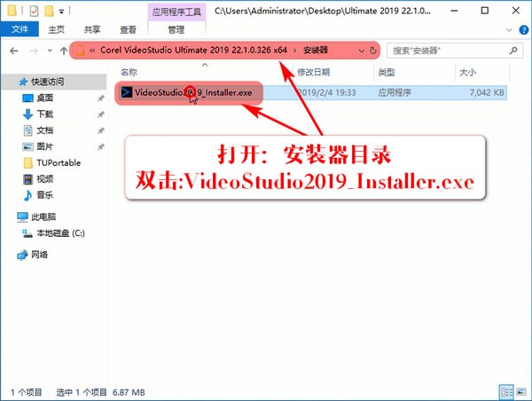Open the TUPortable folder in sidebar
The height and width of the screenshot is (401, 532).
59,163
